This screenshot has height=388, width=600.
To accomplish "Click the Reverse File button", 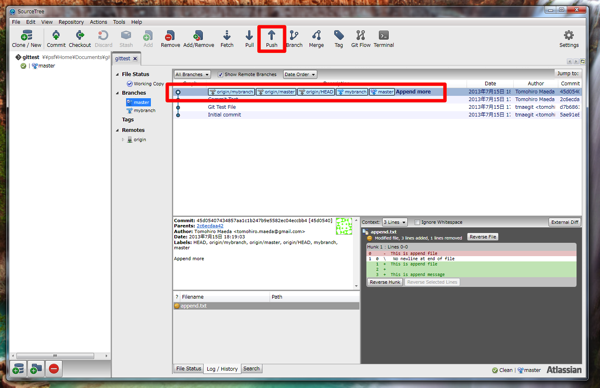I will pyautogui.click(x=483, y=237).
